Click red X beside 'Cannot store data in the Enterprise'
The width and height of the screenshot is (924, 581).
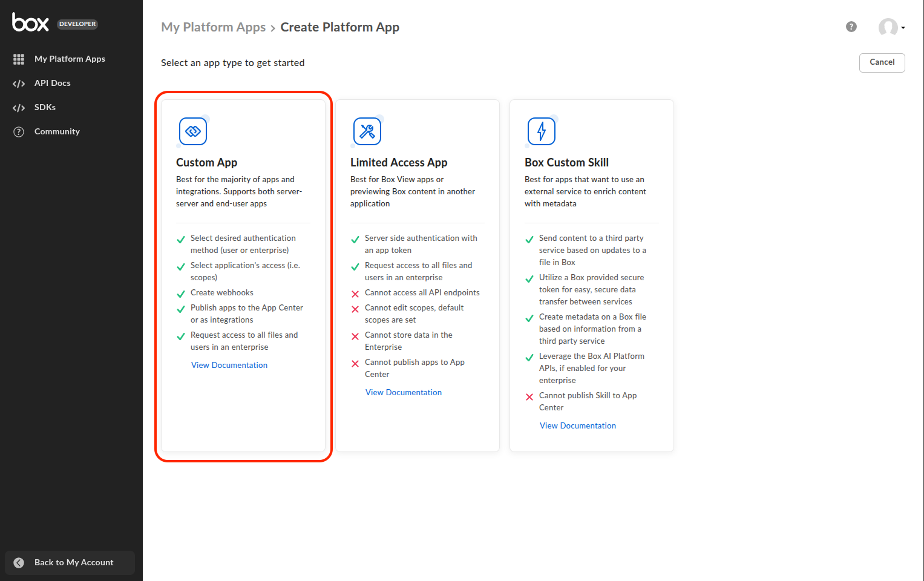355,336
